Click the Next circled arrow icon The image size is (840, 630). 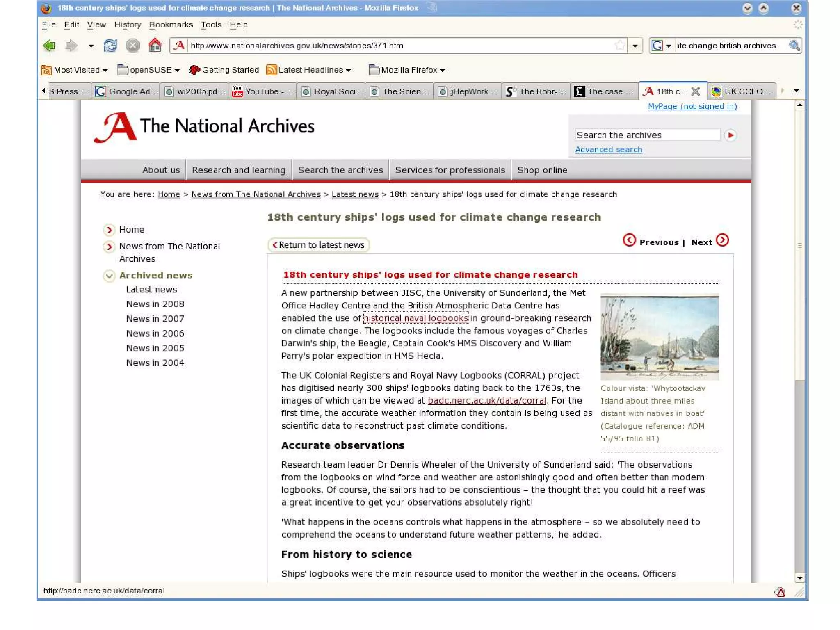pos(722,240)
